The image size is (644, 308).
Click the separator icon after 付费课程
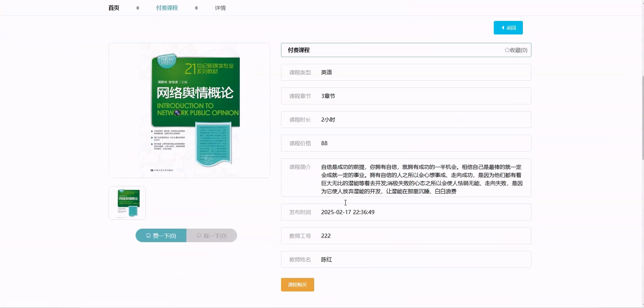196,8
